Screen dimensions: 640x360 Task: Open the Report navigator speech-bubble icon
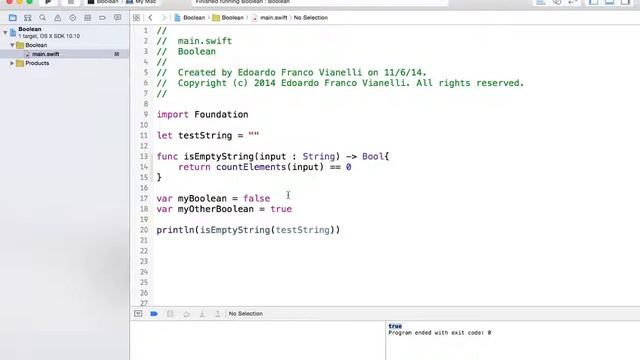(118, 18)
